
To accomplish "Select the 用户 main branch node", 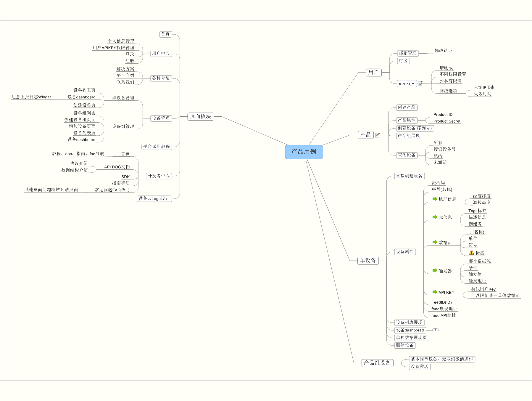I will [x=373, y=72].
